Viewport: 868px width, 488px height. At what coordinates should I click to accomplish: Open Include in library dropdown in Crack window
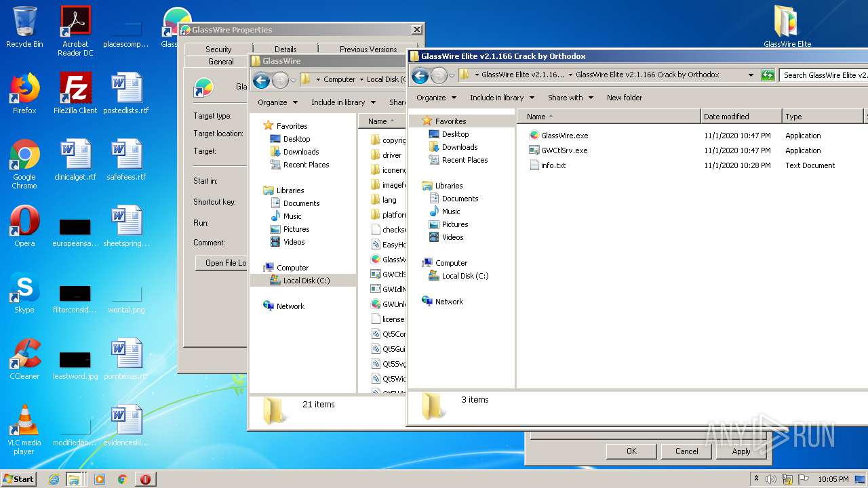click(502, 98)
